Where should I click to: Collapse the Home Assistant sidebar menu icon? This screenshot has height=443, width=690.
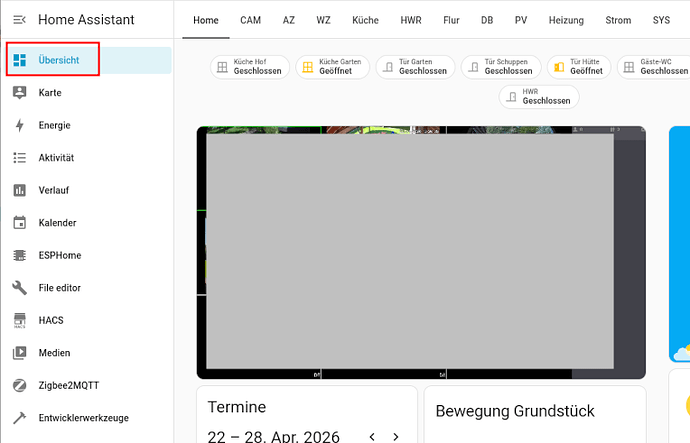[x=19, y=20]
